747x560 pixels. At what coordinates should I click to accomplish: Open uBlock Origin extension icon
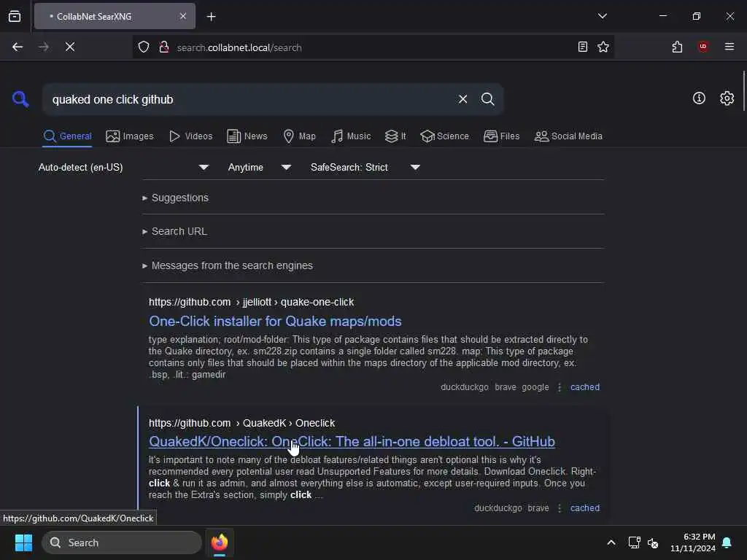tap(703, 47)
